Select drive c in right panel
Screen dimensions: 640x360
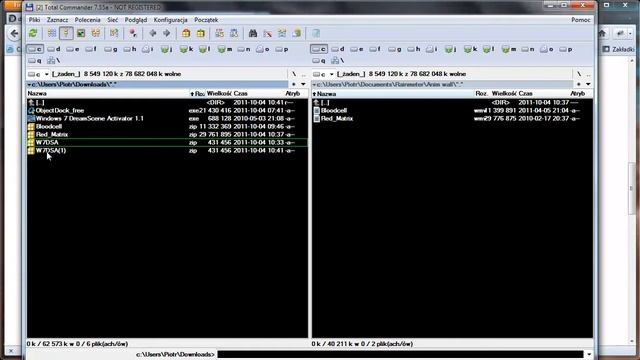tap(319, 49)
